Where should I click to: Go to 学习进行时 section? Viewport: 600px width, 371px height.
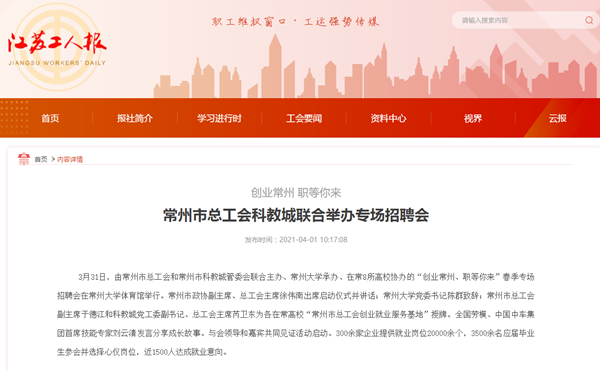point(219,118)
